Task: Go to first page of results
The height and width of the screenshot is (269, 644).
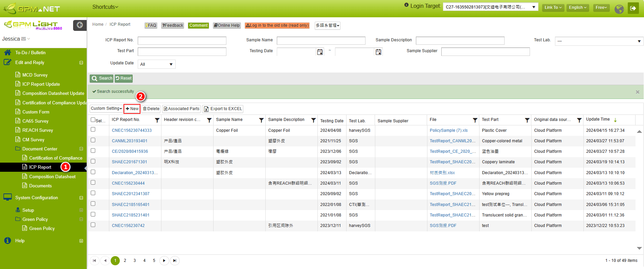Action: [94, 261]
